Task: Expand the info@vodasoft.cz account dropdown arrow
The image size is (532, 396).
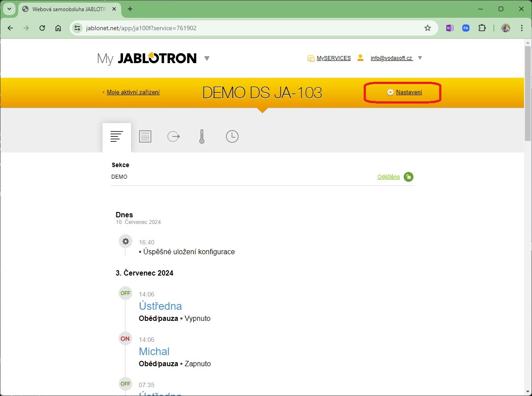Action: click(420, 58)
